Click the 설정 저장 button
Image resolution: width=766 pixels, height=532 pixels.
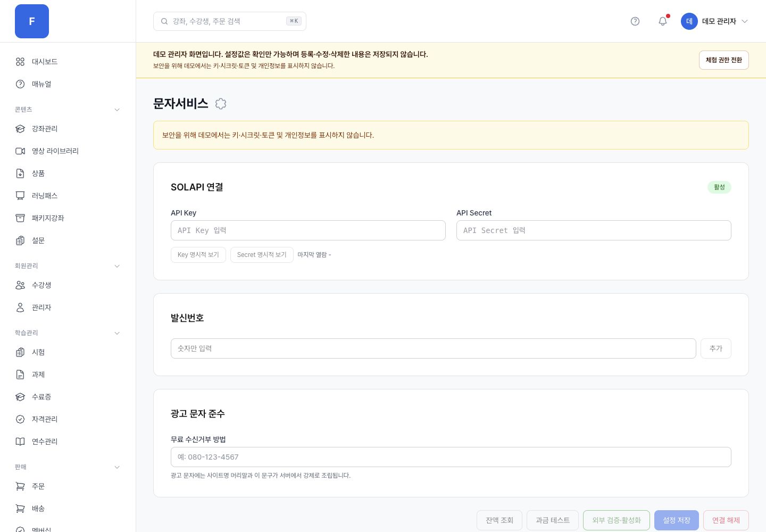[x=677, y=520]
